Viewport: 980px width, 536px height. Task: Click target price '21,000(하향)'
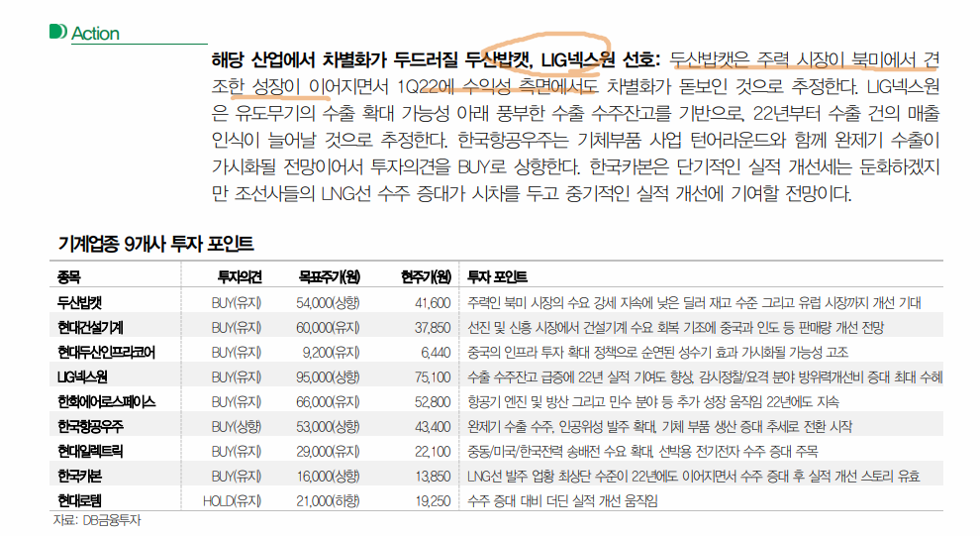click(x=328, y=500)
